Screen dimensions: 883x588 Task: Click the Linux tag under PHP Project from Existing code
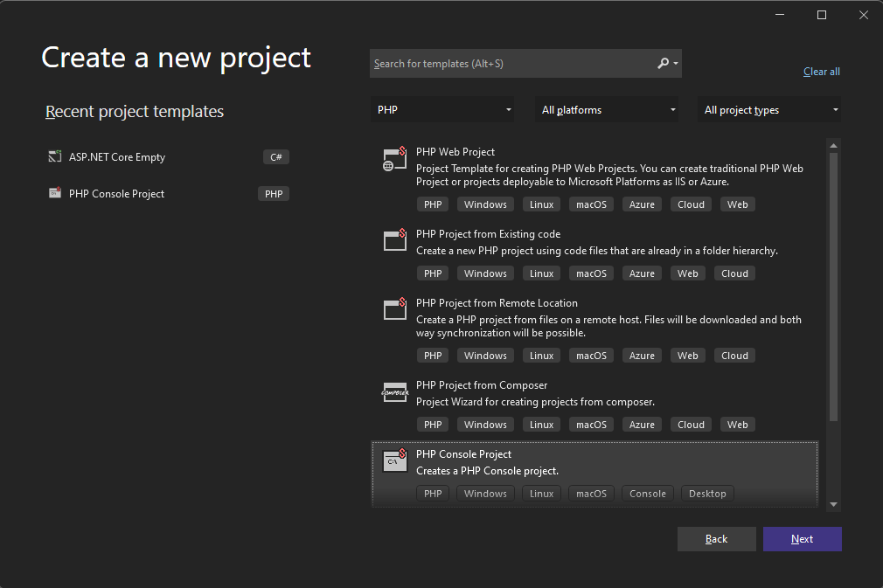pyautogui.click(x=542, y=273)
